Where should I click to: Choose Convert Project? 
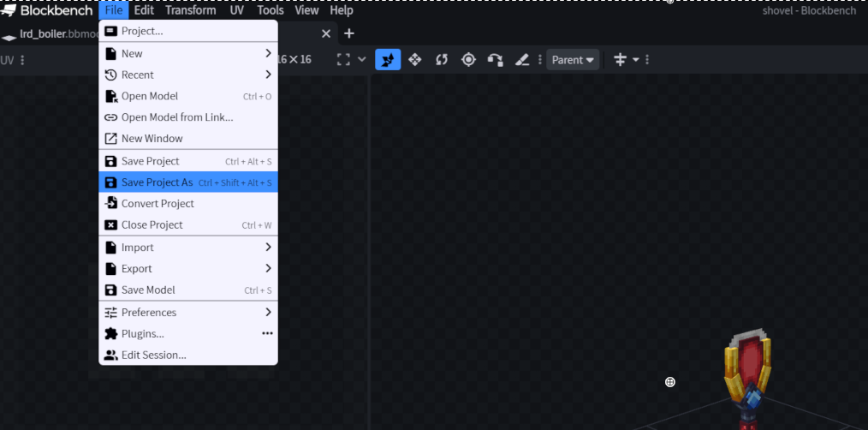[x=188, y=204]
